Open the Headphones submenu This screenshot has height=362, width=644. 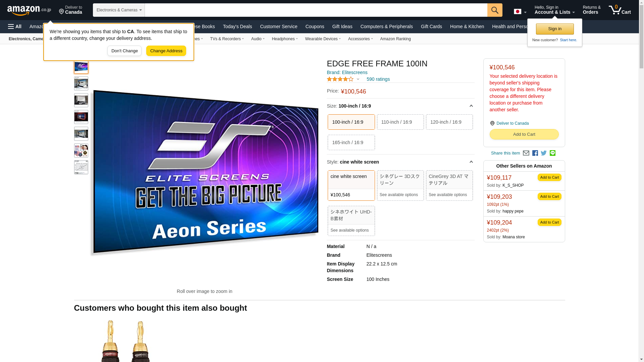(x=285, y=39)
